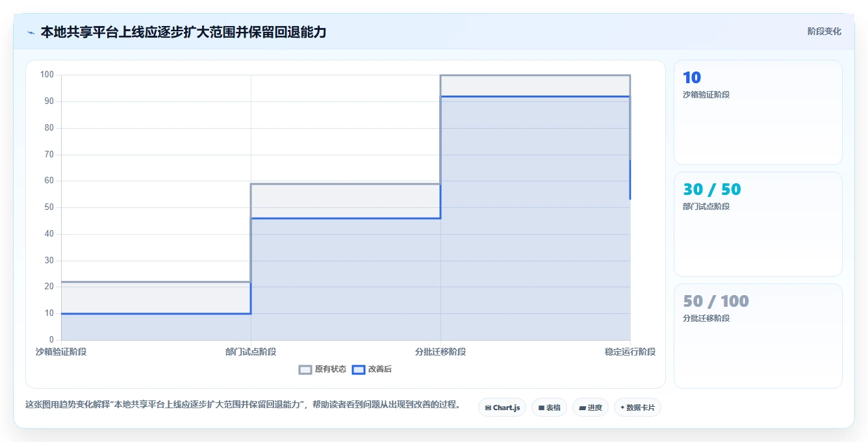Click the lightning icon beside the title
The image size is (868, 442).
coord(31,32)
